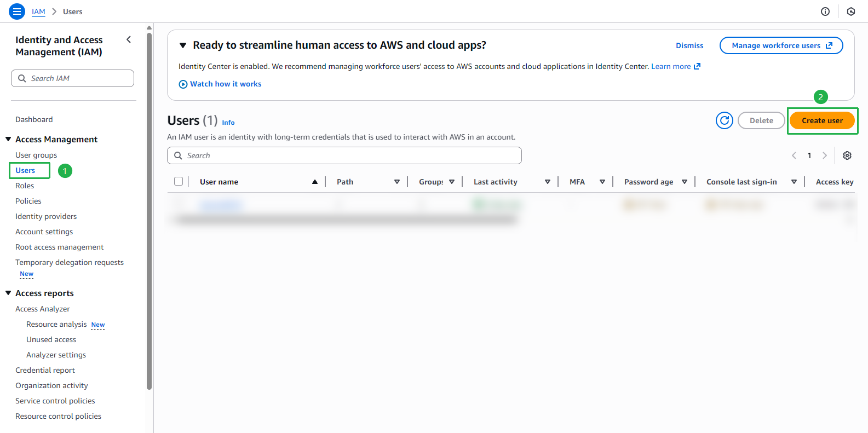Sort by MFA column arrow
The width and height of the screenshot is (868, 433).
coord(602,182)
